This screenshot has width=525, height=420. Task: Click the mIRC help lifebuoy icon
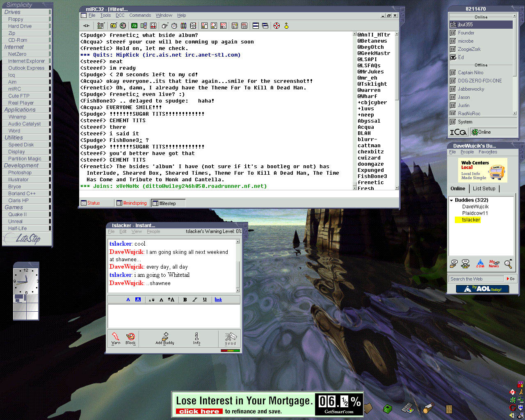(276, 26)
